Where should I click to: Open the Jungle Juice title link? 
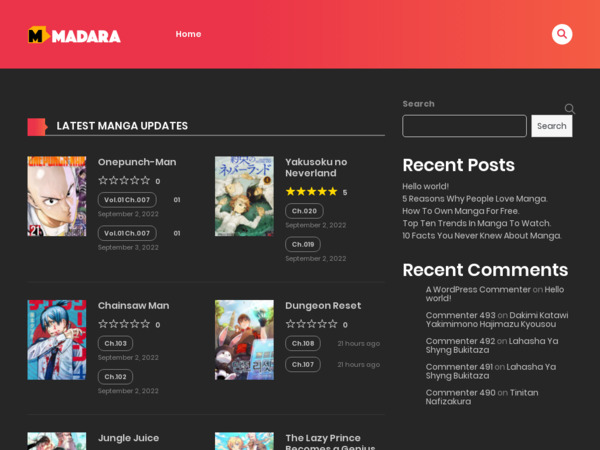[x=128, y=438]
